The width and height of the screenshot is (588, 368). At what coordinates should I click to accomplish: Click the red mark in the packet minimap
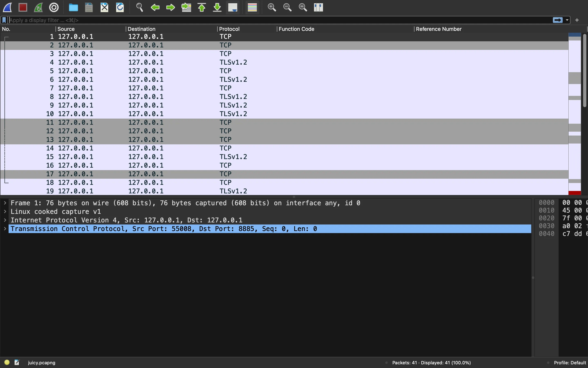(575, 193)
